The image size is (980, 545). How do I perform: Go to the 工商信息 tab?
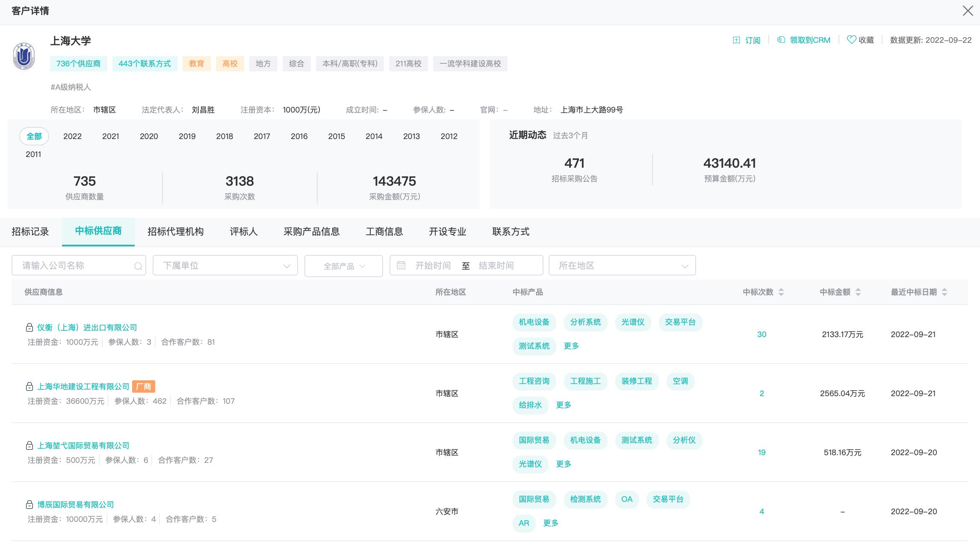pos(384,232)
